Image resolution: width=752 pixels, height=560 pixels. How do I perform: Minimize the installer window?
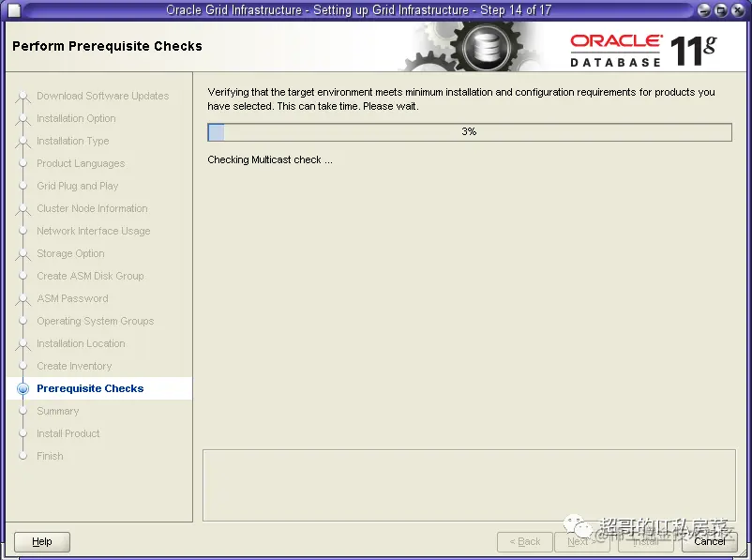click(x=704, y=10)
